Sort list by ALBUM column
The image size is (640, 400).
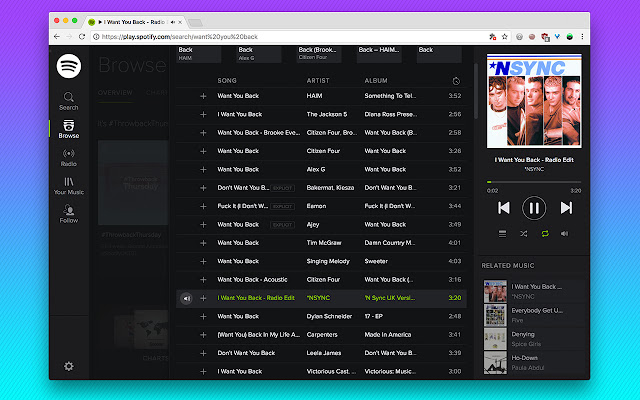coord(376,81)
